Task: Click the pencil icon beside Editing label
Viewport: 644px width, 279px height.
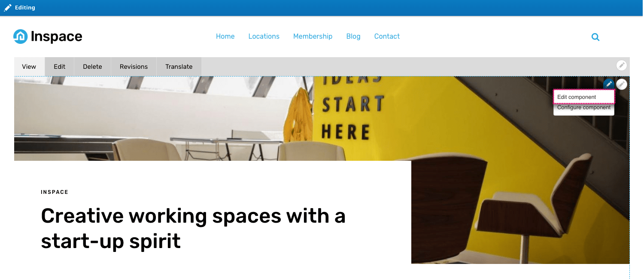Action: tap(8, 8)
